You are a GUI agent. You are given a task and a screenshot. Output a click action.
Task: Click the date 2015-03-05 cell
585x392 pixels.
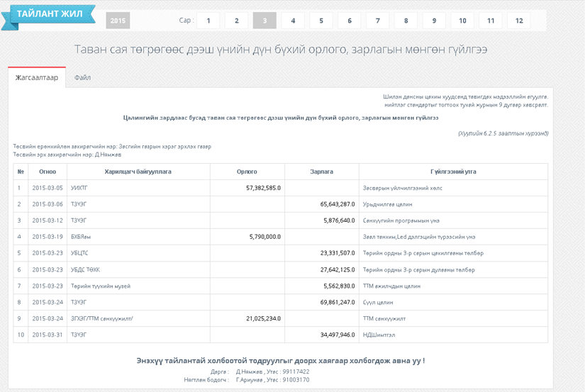pyautogui.click(x=48, y=188)
